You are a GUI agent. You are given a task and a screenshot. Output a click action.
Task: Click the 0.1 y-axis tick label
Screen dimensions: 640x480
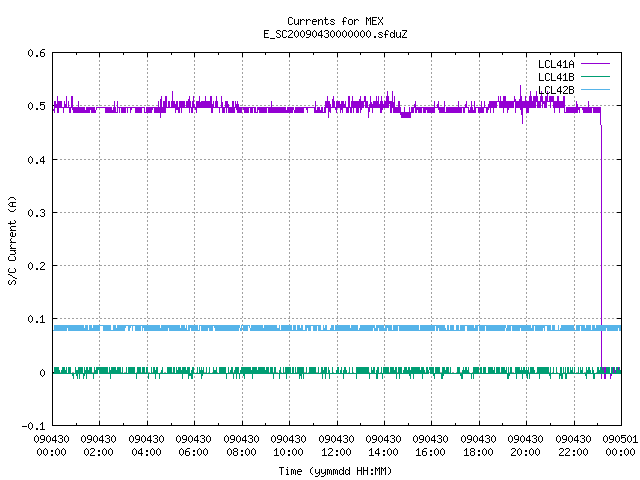tap(36, 319)
